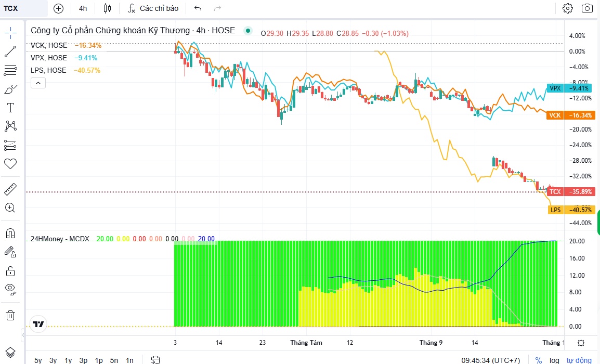The height and width of the screenshot is (364, 600).
Task: Select the brush drawing tool
Action: [x=10, y=89]
